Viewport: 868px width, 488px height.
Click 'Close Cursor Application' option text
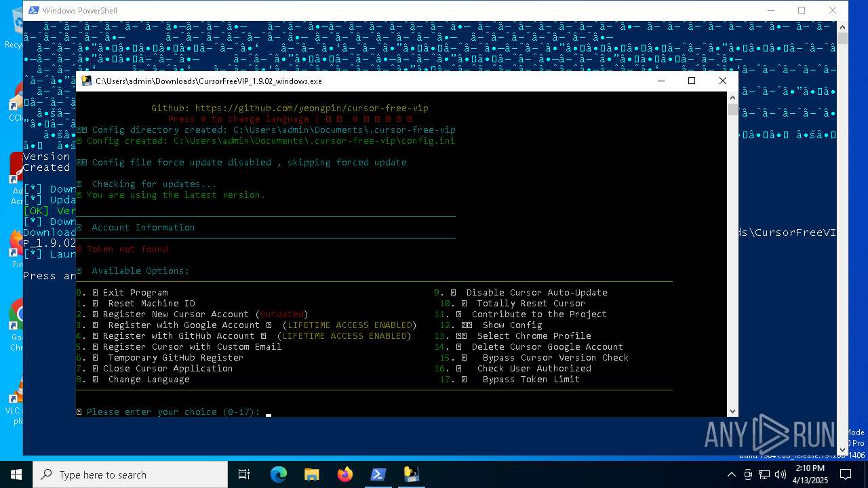(x=168, y=368)
